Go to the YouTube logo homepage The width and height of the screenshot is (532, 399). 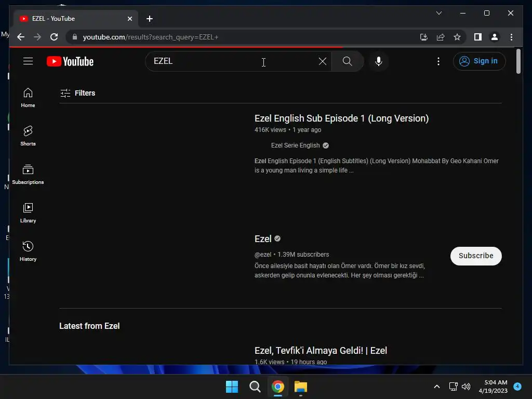coord(70,61)
